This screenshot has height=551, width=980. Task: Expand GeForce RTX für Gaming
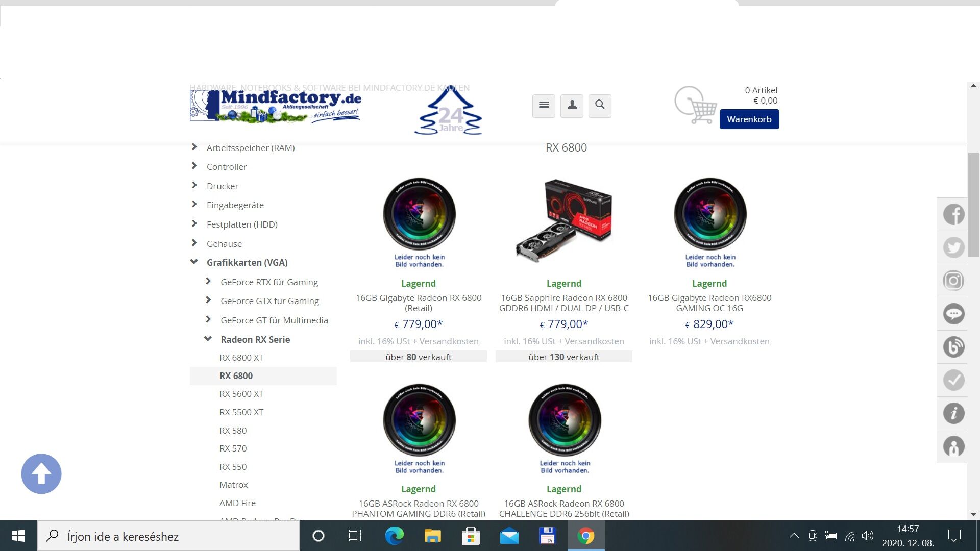click(208, 282)
